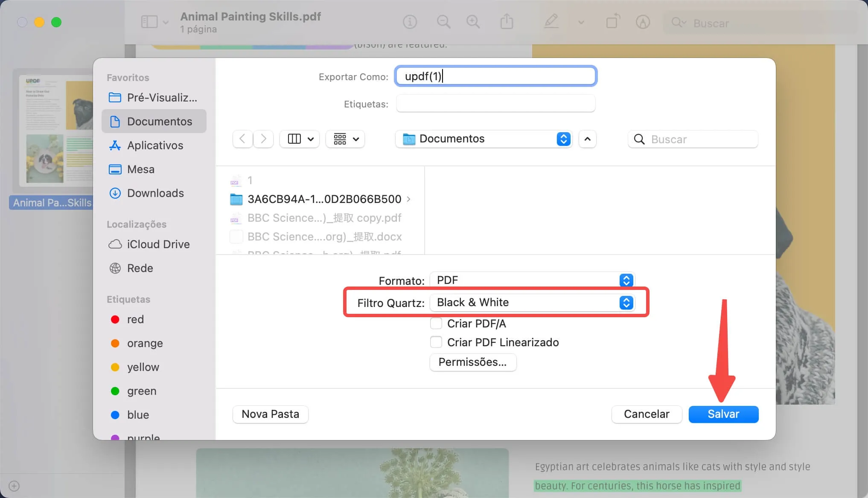Click the gallery view icon
Viewport: 868px width, 498px height.
tap(338, 138)
